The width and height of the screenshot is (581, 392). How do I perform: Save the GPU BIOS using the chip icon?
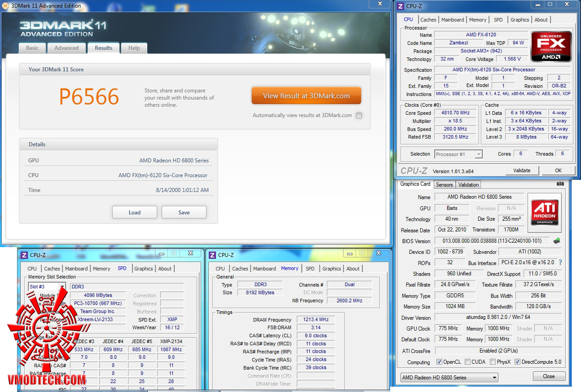coord(557,241)
